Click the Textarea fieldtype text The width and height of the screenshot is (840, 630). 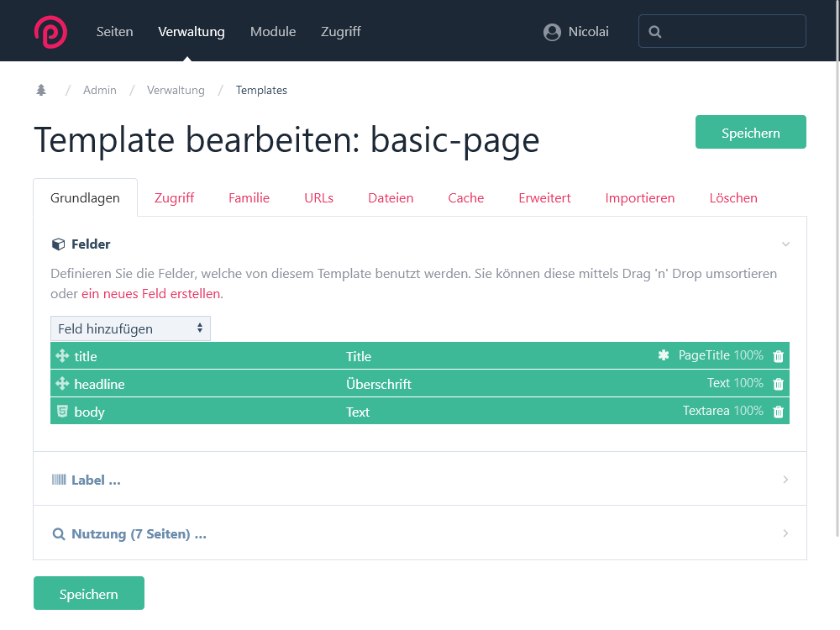pyautogui.click(x=706, y=411)
